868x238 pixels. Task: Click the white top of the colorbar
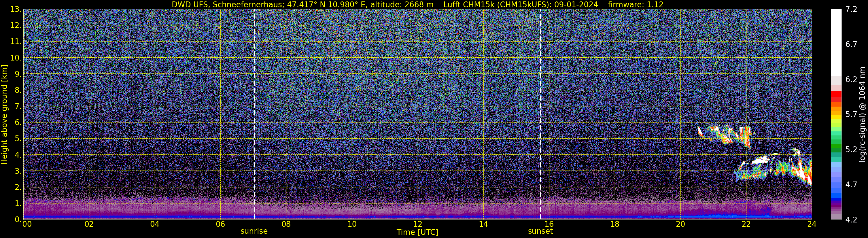[x=836, y=42]
